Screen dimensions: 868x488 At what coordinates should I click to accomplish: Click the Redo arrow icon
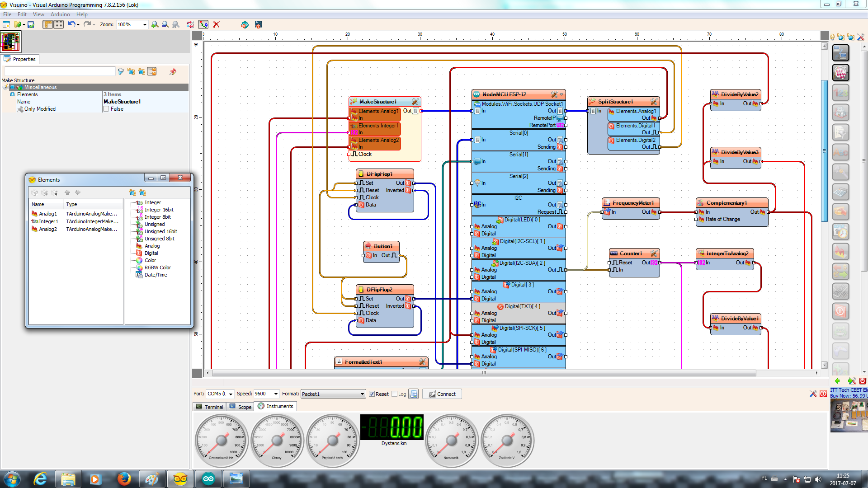(87, 24)
